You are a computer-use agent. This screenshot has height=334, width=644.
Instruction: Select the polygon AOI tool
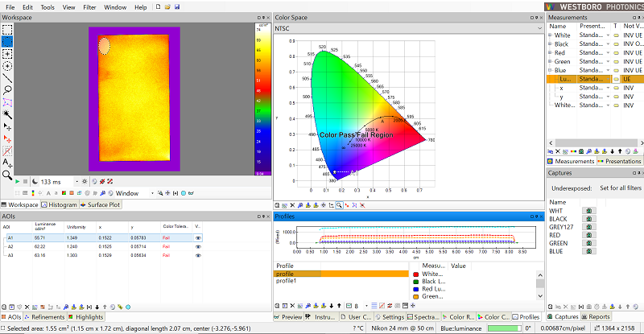(7, 102)
